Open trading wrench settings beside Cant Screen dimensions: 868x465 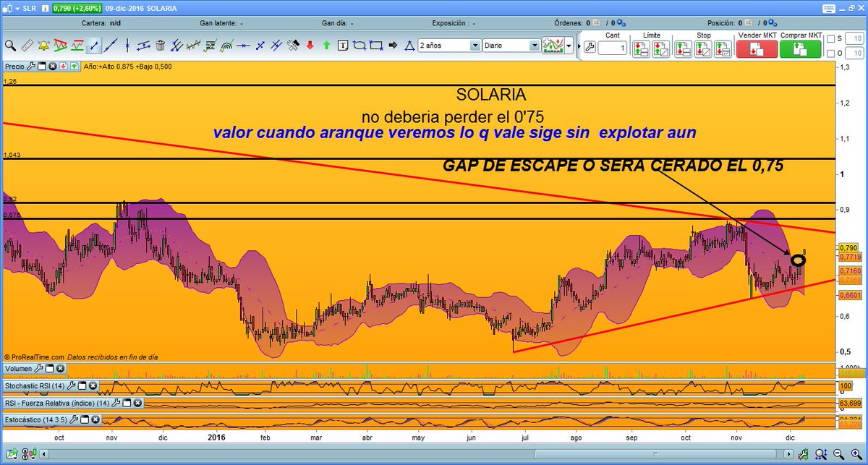(589, 47)
